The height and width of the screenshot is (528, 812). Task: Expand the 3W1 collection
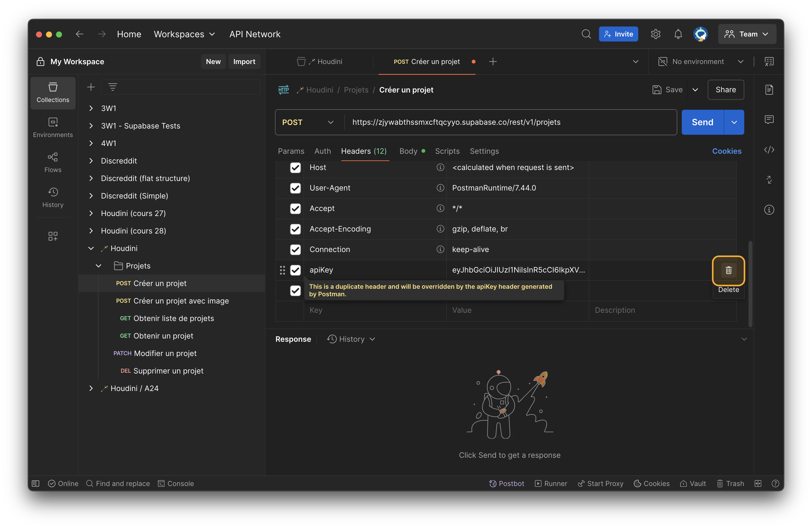(x=91, y=108)
